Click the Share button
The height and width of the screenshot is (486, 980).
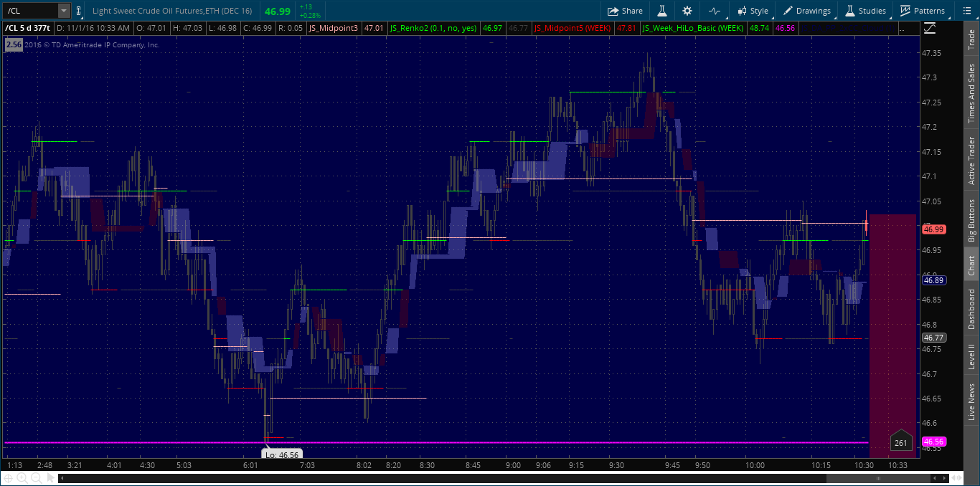click(625, 11)
